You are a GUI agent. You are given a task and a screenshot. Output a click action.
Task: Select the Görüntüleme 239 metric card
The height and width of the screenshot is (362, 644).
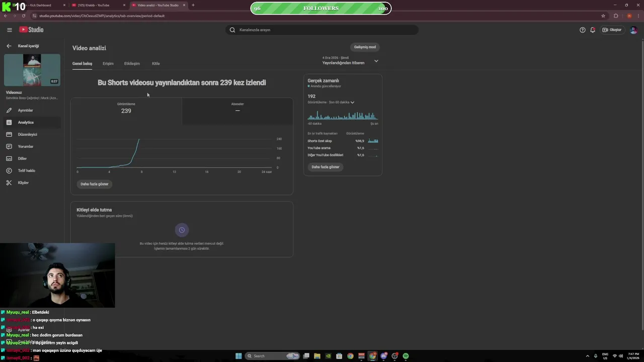(x=126, y=111)
